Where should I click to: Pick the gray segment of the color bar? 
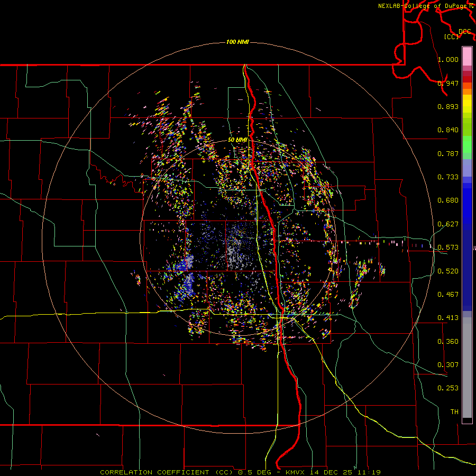point(467,368)
